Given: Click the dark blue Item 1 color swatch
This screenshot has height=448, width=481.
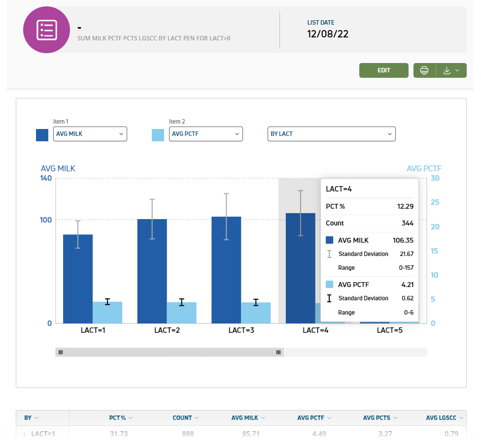Looking at the screenshot, I should tap(42, 135).
